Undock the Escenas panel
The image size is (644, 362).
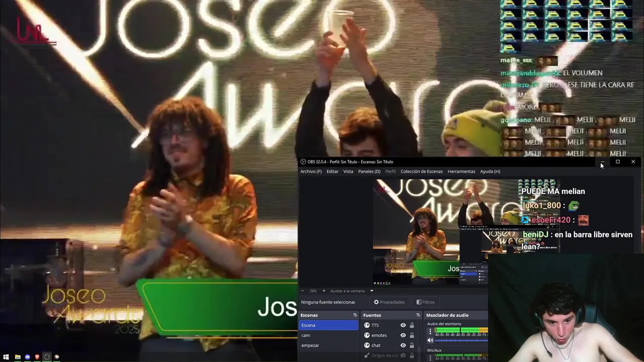click(355, 315)
